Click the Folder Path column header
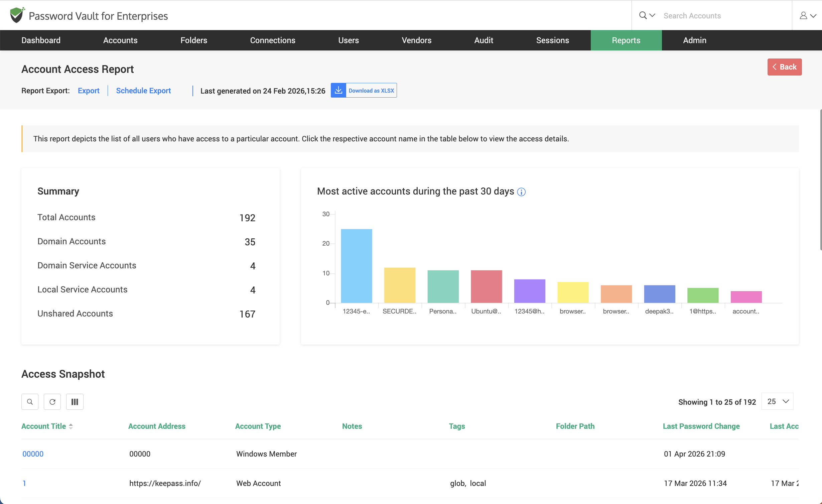 coord(575,426)
